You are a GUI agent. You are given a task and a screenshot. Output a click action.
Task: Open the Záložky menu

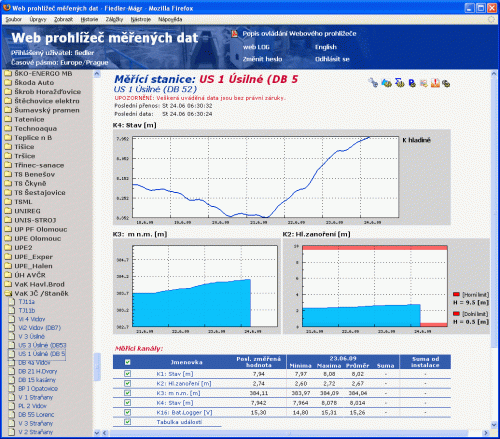coord(114,19)
